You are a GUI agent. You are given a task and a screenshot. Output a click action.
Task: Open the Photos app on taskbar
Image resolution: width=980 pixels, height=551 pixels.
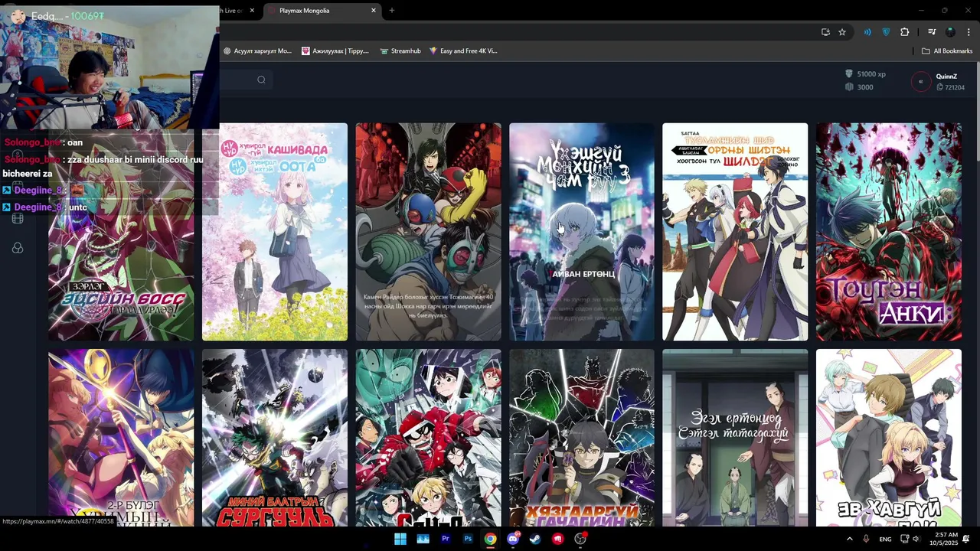(x=423, y=539)
